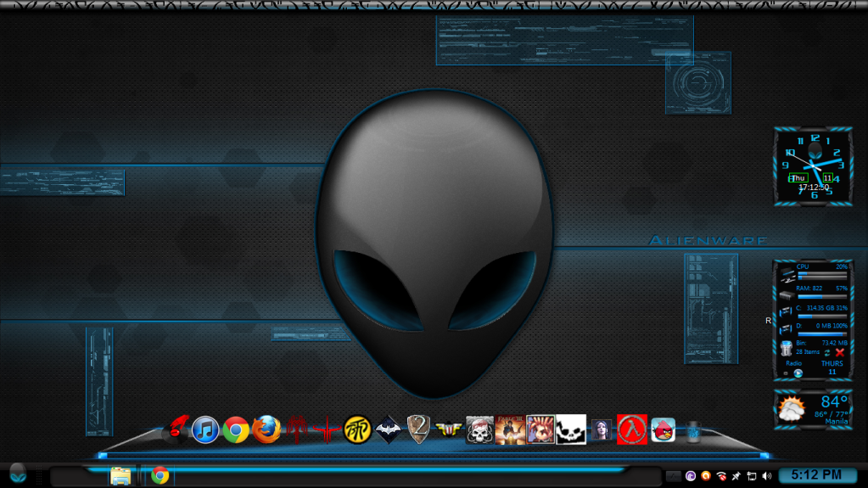Image resolution: width=868 pixels, height=488 pixels.
Task: Launch the Batman bat logo dock icon
Action: click(x=388, y=429)
